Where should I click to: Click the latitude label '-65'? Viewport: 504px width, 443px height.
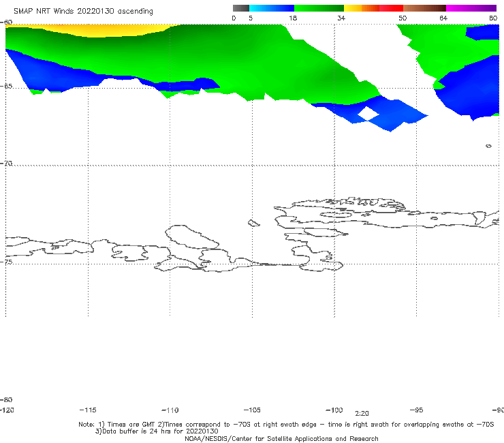tap(6, 87)
